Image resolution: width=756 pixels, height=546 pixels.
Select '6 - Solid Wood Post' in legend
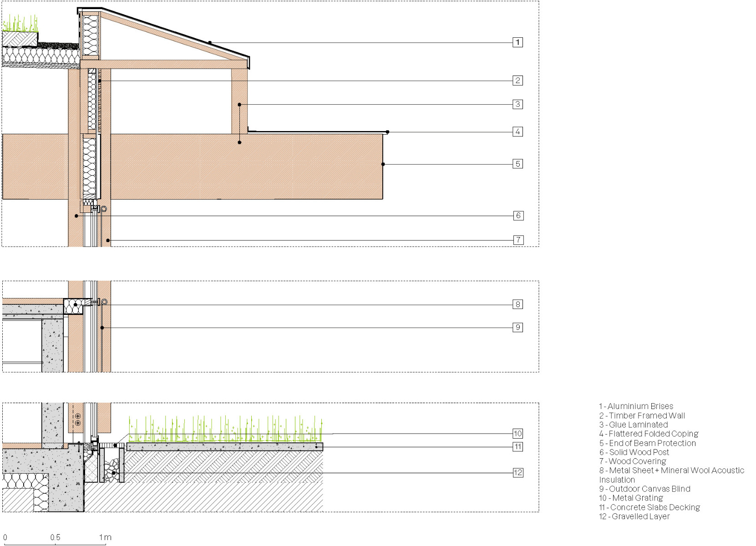pos(634,452)
